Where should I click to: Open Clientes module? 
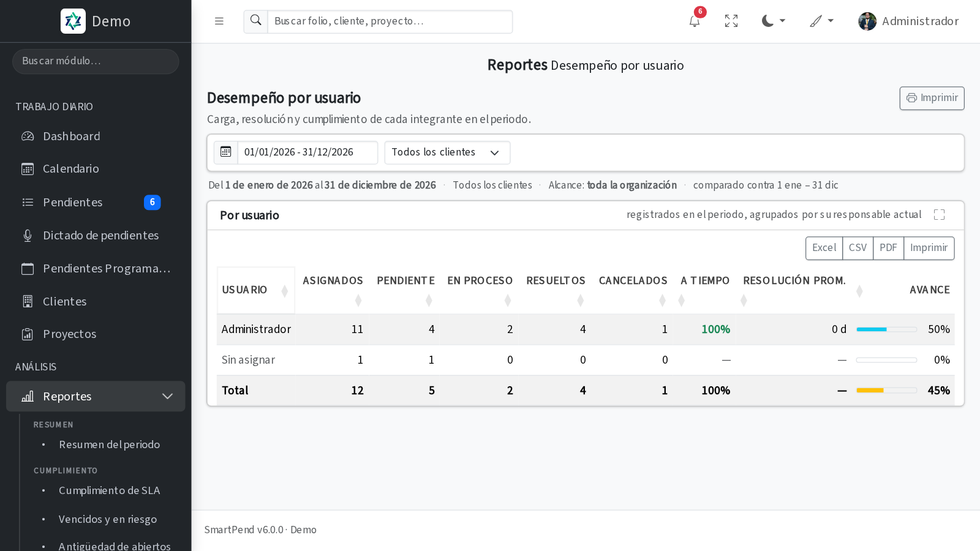pyautogui.click(x=96, y=301)
